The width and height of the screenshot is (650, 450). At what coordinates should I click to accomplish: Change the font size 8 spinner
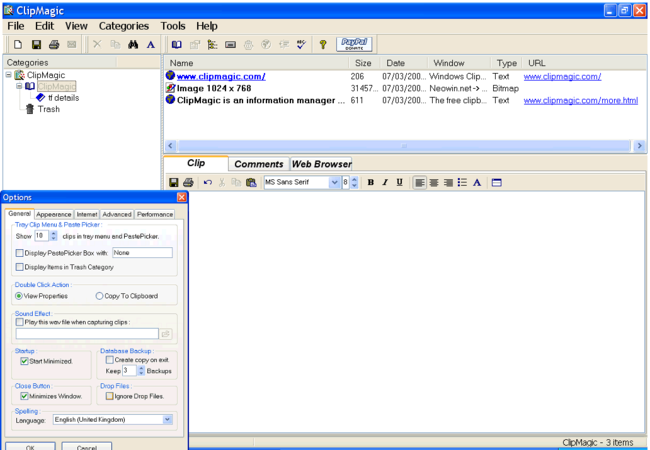[x=354, y=182]
